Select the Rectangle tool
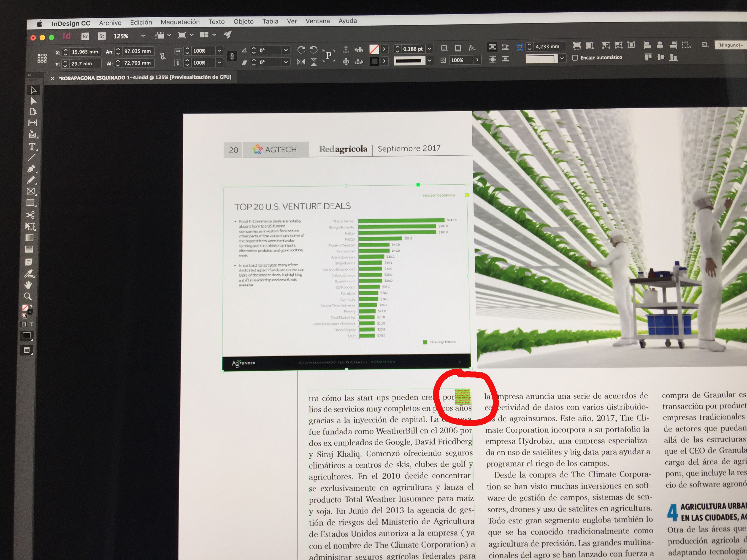 point(31,203)
